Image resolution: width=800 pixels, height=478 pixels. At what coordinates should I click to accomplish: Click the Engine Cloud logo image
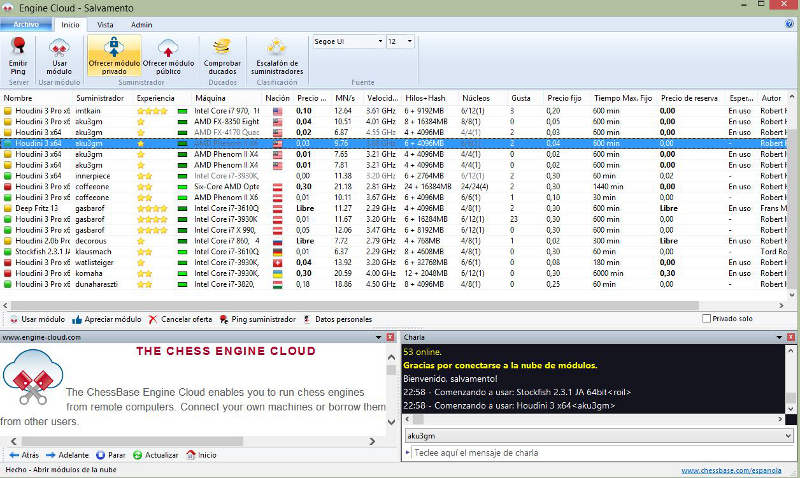click(33, 378)
